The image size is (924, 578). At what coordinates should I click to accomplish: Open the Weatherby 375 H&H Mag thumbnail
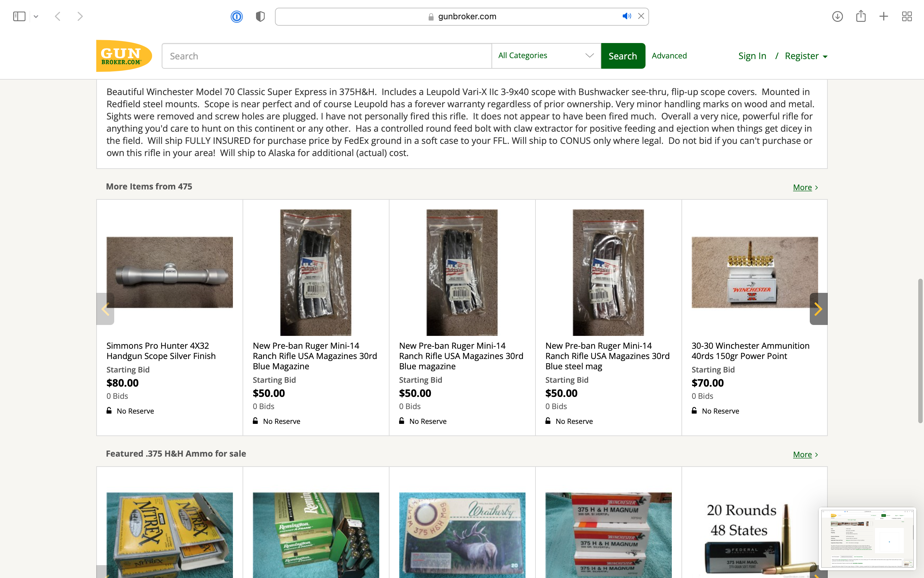coord(462,535)
